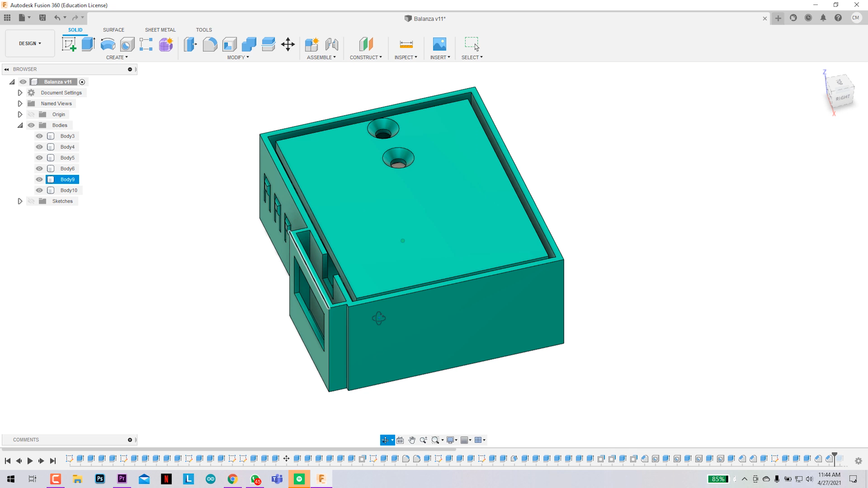Open Arduino from the Windows taskbar
868x488 pixels.
pyautogui.click(x=211, y=479)
